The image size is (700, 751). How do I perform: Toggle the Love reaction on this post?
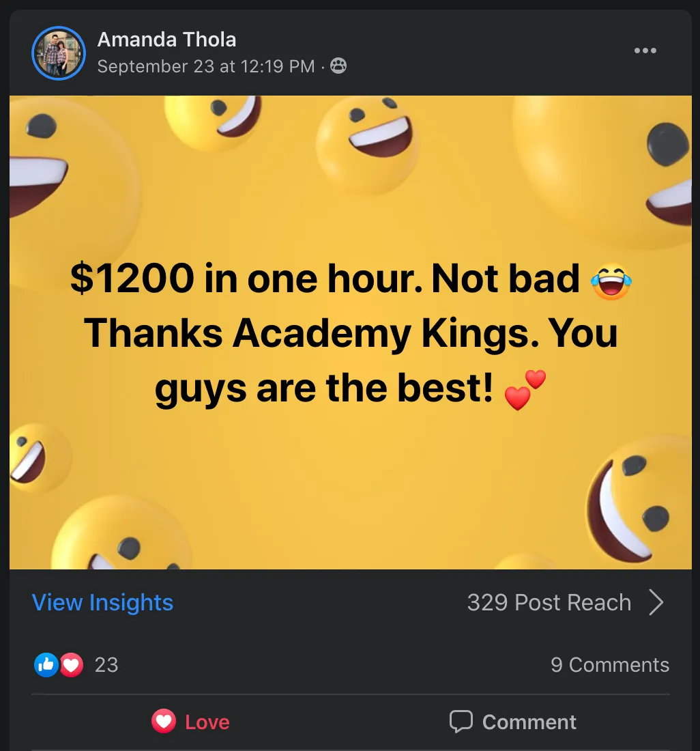[190, 722]
